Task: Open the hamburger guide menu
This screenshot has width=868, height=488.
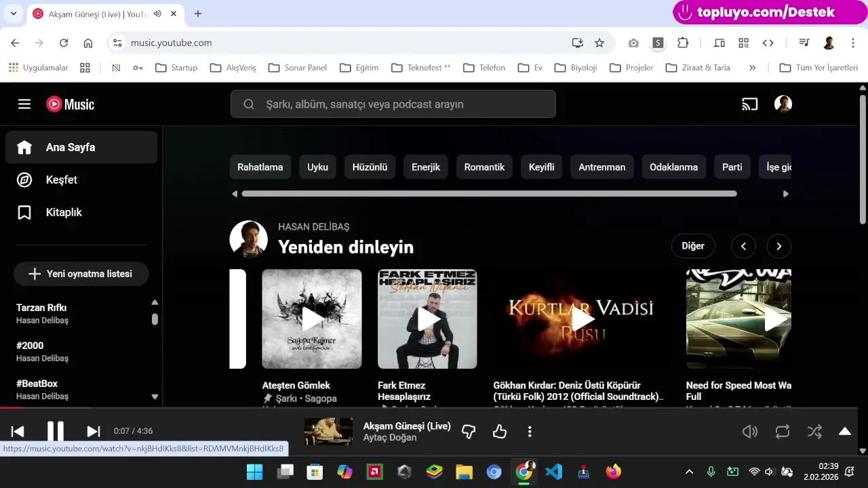Action: click(24, 104)
